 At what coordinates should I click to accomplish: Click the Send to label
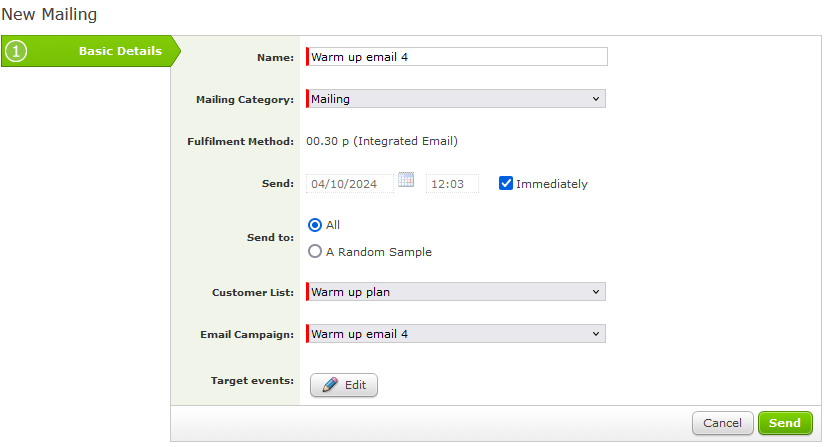pyautogui.click(x=269, y=239)
